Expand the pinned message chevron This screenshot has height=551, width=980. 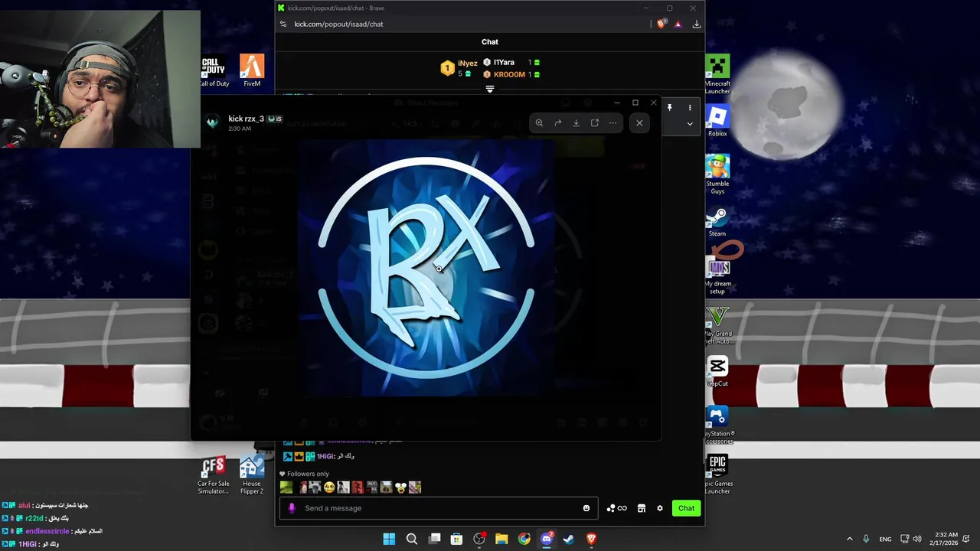coord(690,123)
